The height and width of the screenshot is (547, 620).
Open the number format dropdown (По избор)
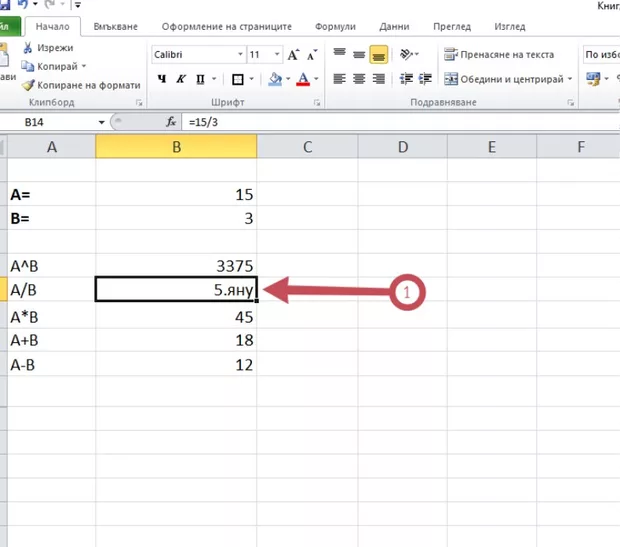coord(601,55)
